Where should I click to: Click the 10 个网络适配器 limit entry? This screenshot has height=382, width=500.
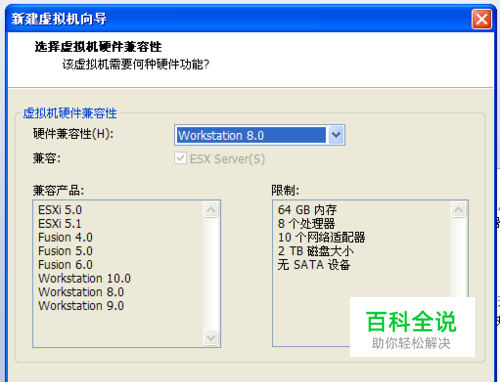(321, 237)
